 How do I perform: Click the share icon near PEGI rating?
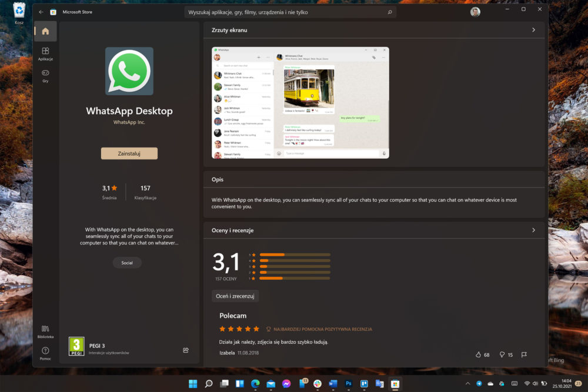point(186,350)
